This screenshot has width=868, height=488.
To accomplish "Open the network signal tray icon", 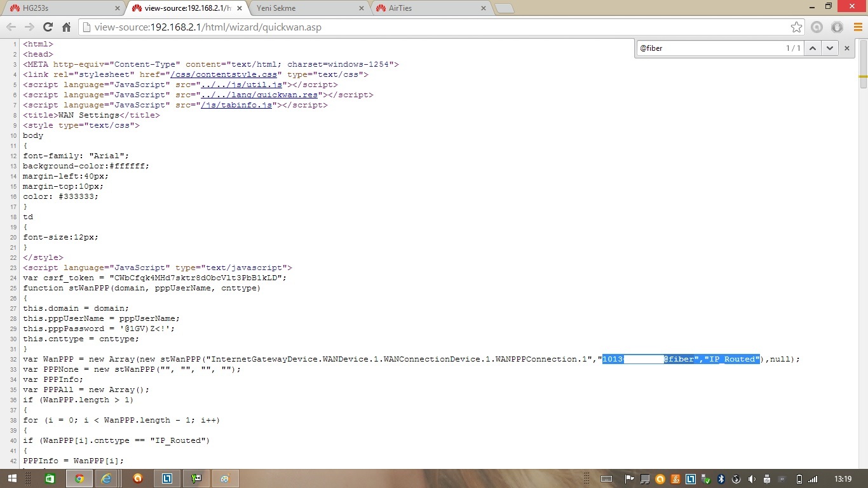I will [813, 479].
